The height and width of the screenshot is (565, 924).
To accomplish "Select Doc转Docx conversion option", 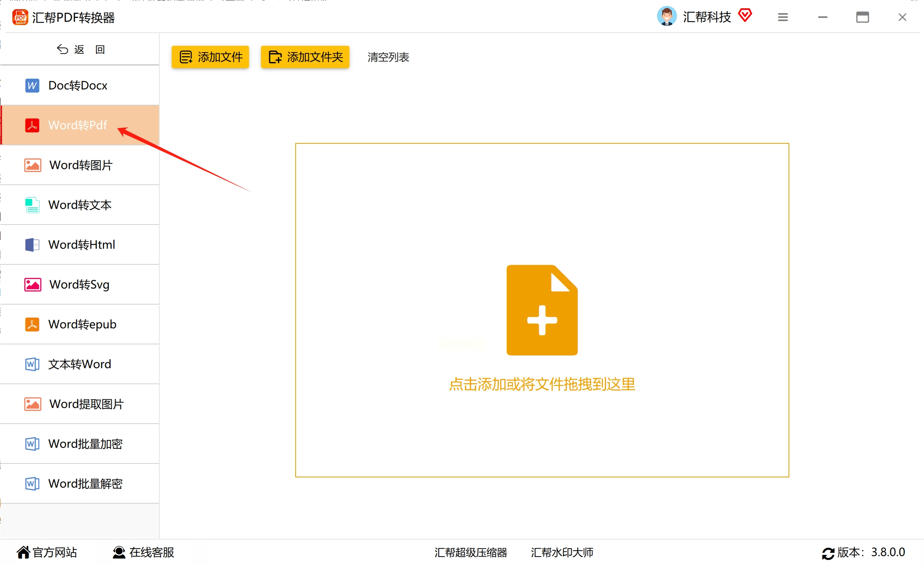I will pos(78,85).
